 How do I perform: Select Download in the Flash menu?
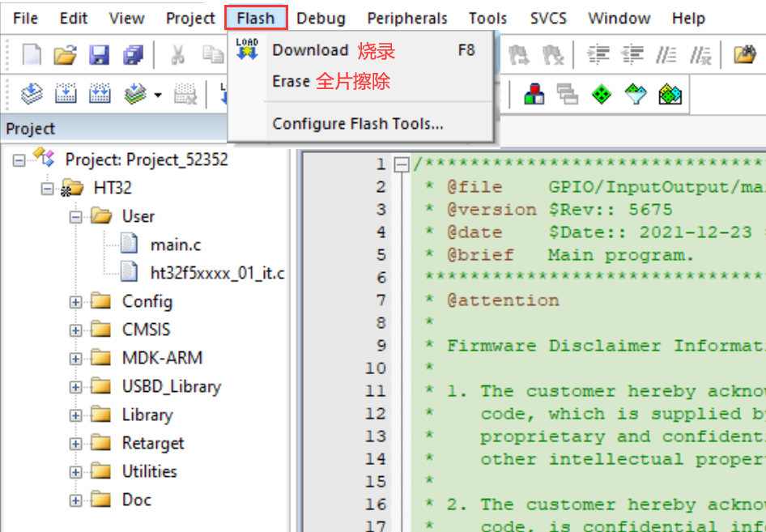310,50
